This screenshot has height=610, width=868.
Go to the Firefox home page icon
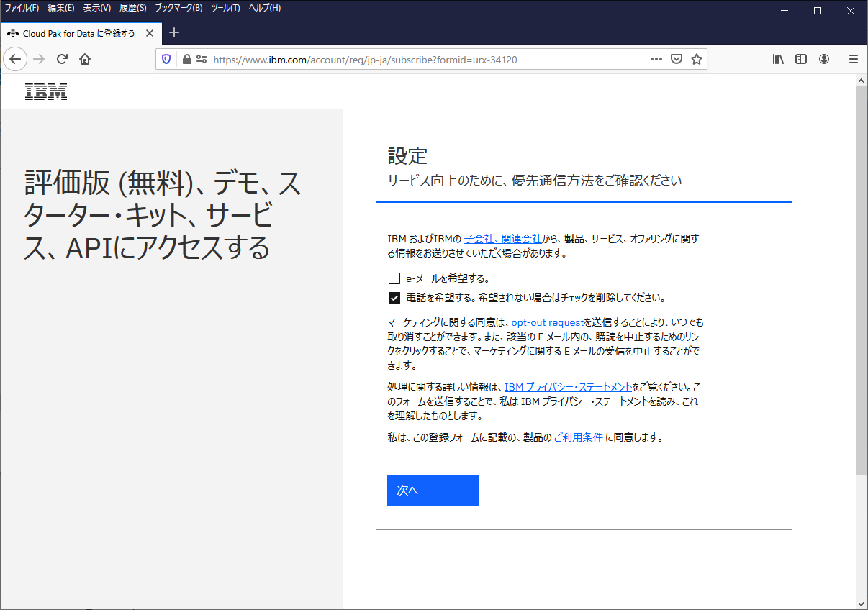click(x=85, y=59)
